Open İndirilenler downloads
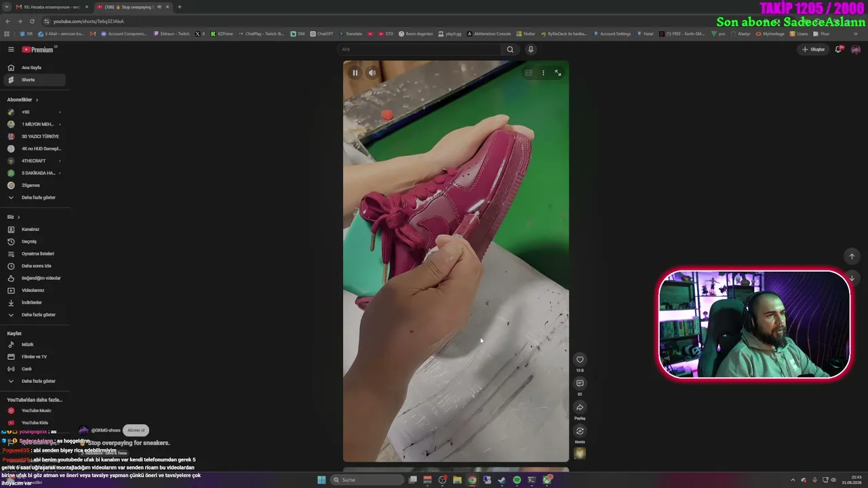868x488 pixels. click(x=34, y=302)
